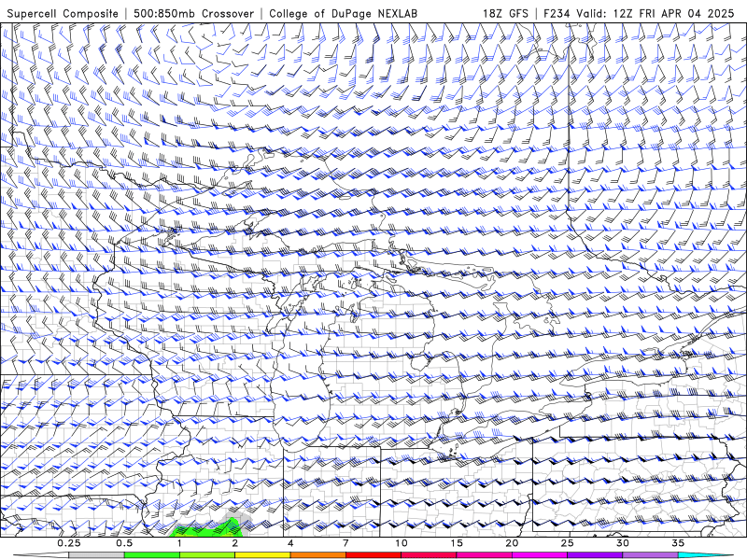747x560 pixels.
Task: Select the purple 25–30 legend swatch
Action: click(x=595, y=555)
